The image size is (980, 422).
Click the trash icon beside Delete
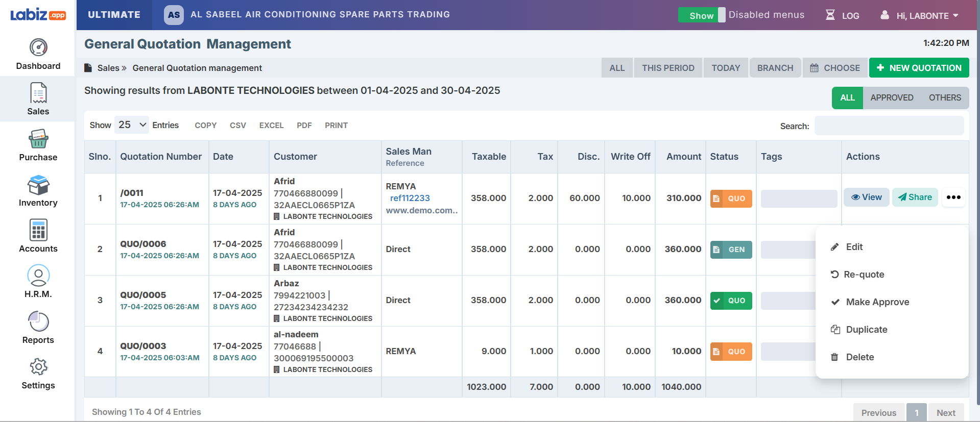click(x=834, y=357)
